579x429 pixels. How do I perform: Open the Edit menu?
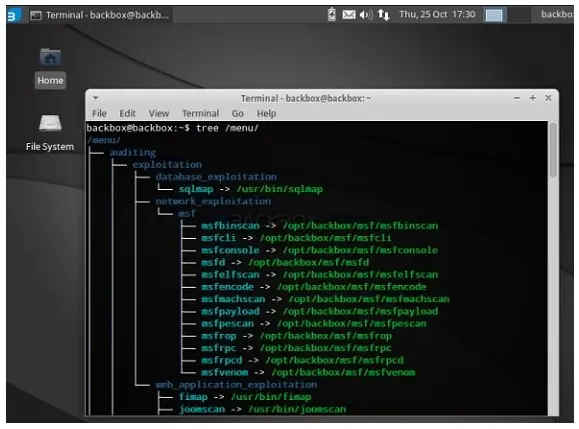[x=127, y=113]
